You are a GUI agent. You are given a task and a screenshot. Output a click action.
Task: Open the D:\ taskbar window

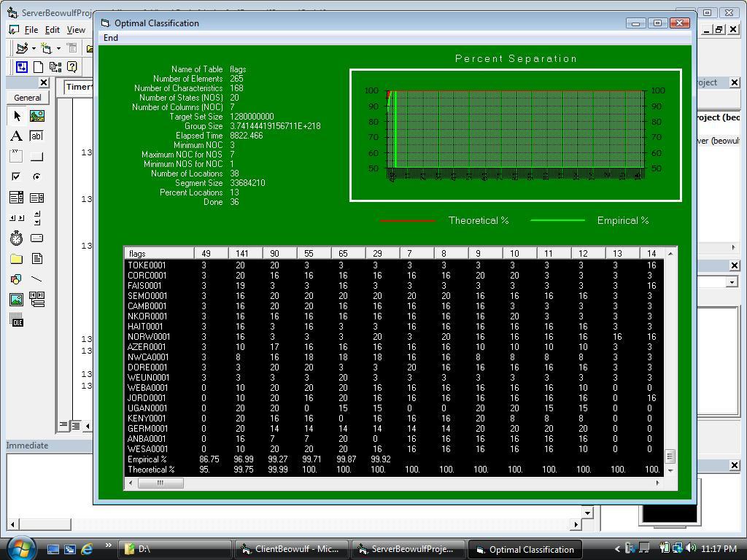click(x=175, y=549)
